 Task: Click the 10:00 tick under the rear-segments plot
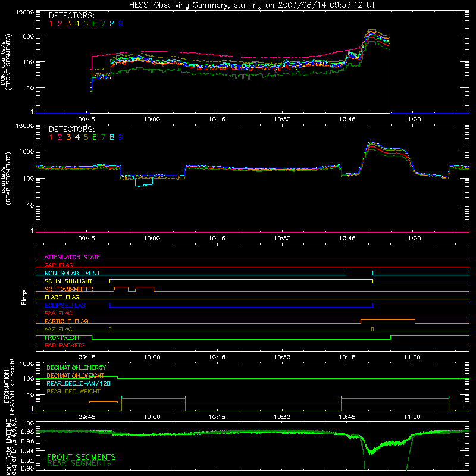tap(152, 239)
